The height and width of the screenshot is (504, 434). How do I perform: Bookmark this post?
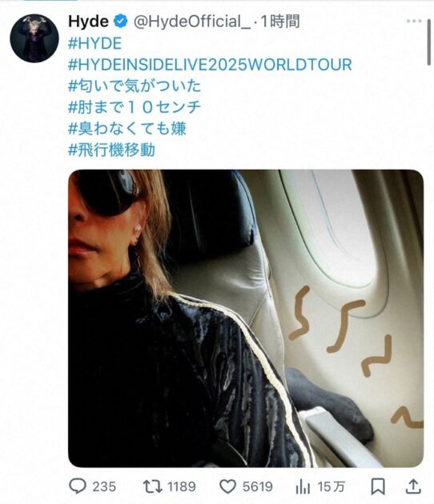(x=378, y=486)
